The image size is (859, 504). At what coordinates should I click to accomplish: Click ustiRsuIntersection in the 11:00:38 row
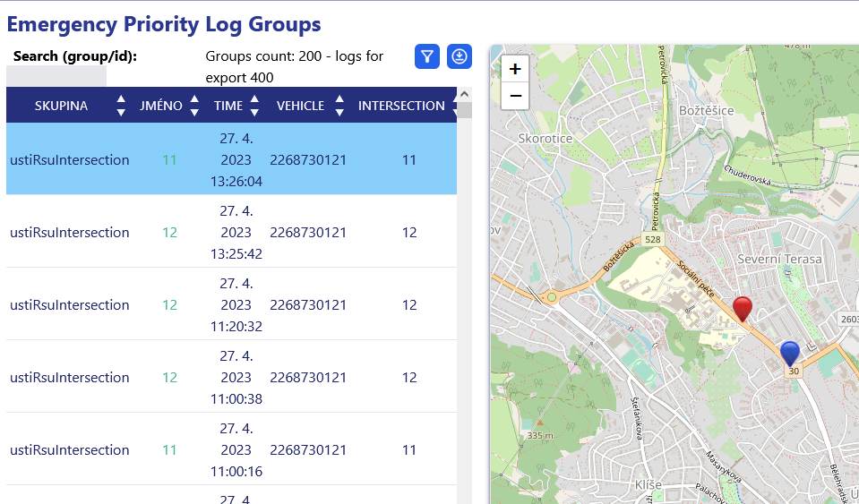(x=70, y=378)
